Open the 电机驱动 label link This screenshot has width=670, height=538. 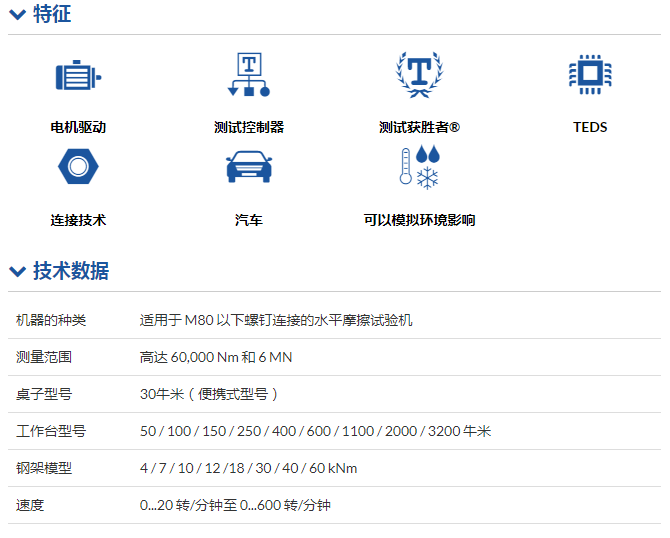coord(78,127)
